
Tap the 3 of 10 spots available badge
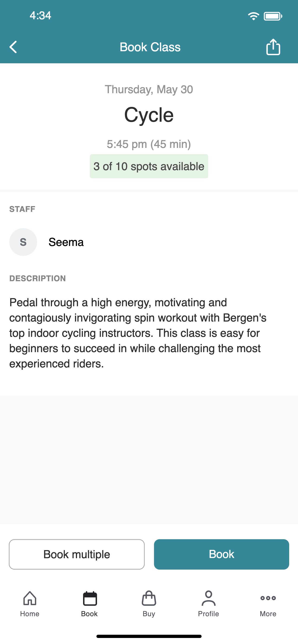click(149, 166)
